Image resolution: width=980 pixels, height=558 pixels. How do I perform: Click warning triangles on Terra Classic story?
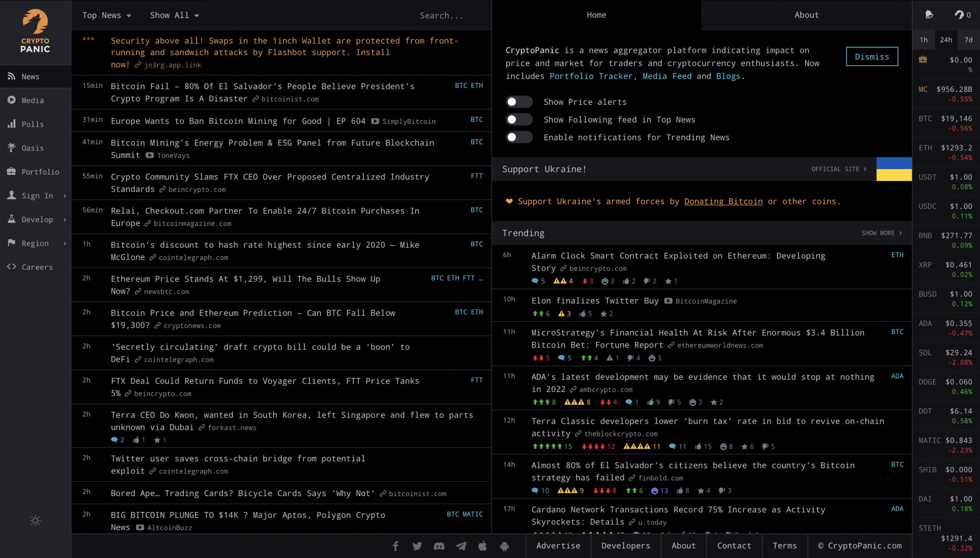coord(642,447)
